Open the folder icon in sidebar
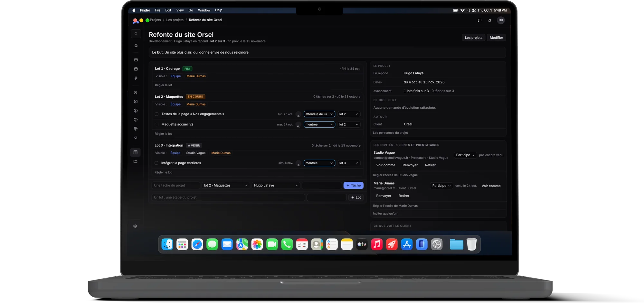This screenshot has width=644, height=303. point(136,161)
